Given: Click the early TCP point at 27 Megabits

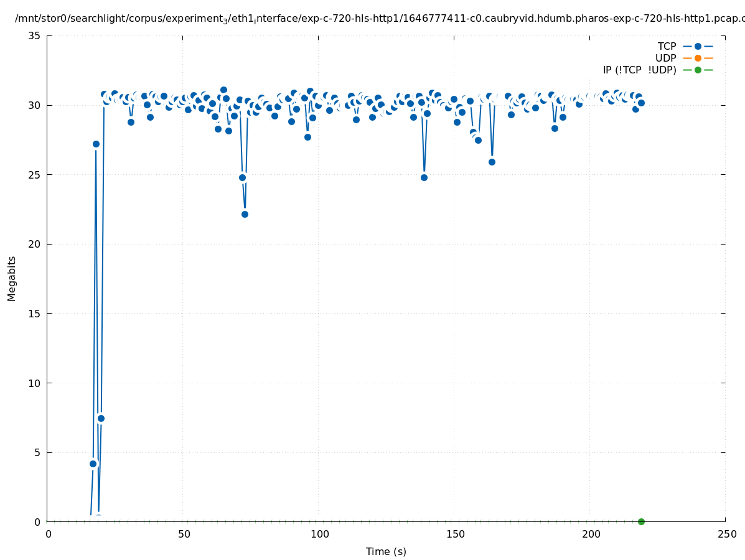Looking at the screenshot, I should [x=96, y=144].
